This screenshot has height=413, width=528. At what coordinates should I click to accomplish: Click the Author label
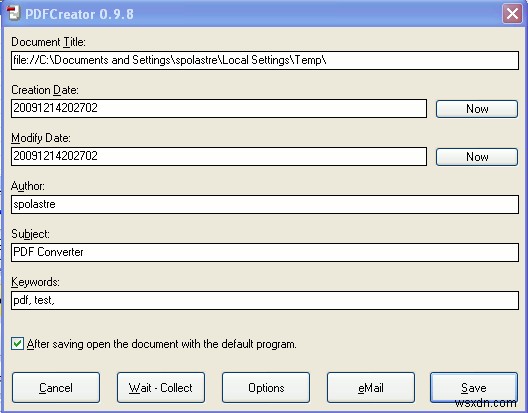(x=28, y=186)
